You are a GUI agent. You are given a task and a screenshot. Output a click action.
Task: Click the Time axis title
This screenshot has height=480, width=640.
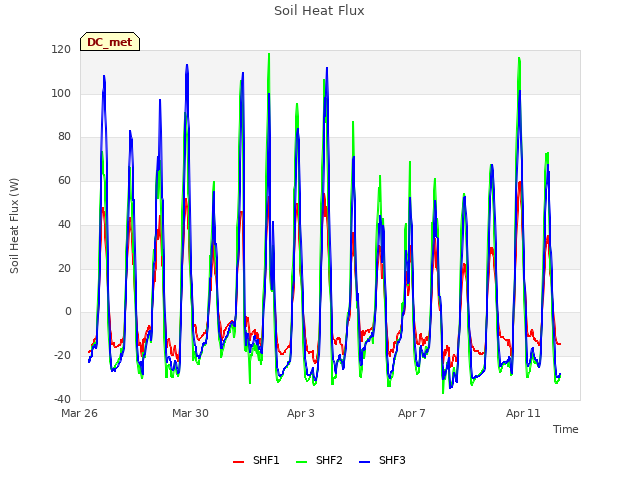tap(565, 429)
